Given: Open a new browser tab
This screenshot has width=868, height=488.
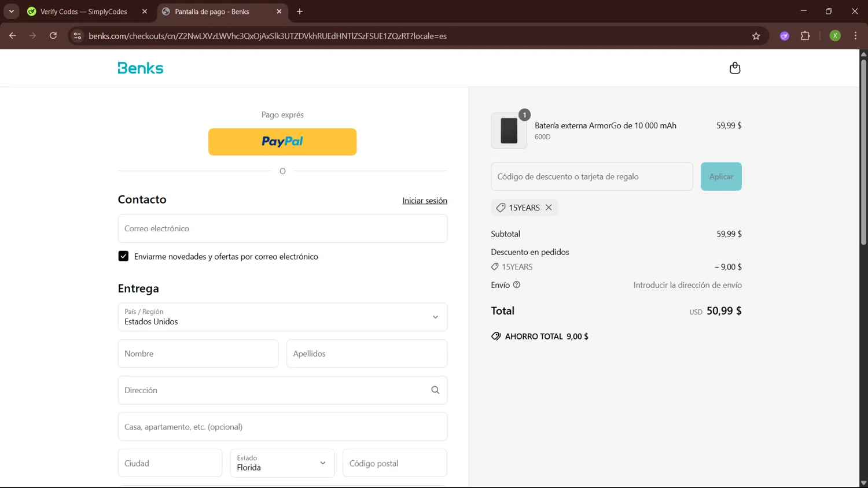Looking at the screenshot, I should click(x=300, y=12).
